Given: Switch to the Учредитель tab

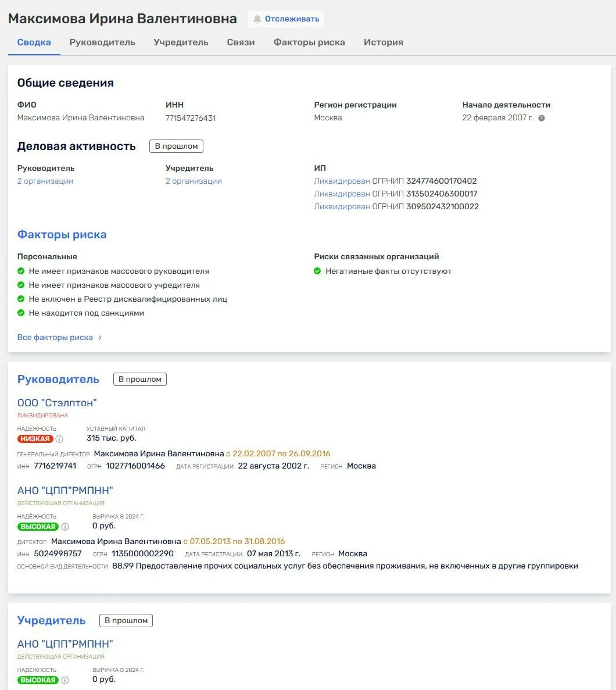Looking at the screenshot, I should [x=181, y=42].
